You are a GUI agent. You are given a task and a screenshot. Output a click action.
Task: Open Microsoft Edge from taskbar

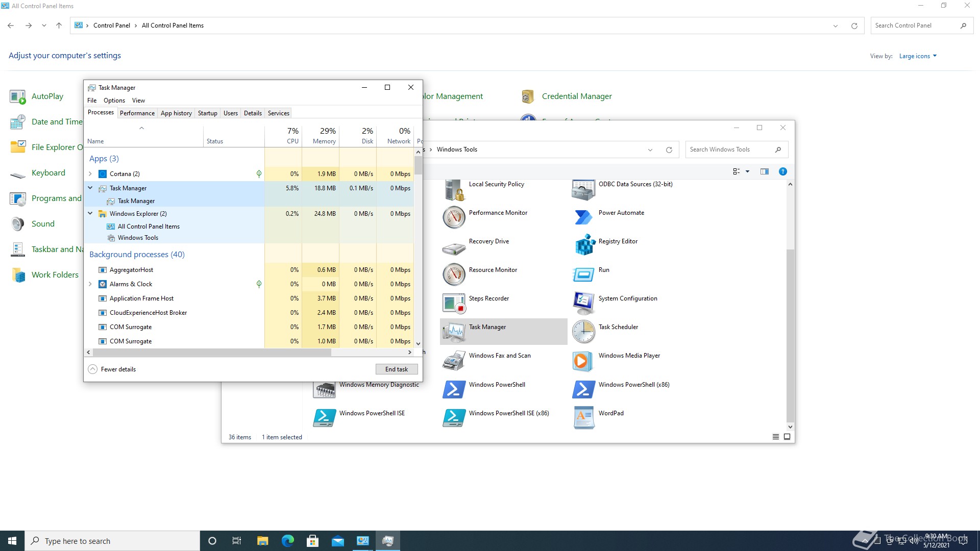coord(288,541)
